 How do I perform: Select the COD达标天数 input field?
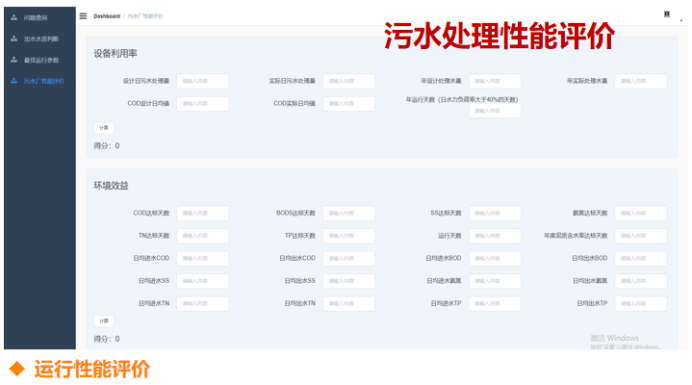[x=203, y=213]
